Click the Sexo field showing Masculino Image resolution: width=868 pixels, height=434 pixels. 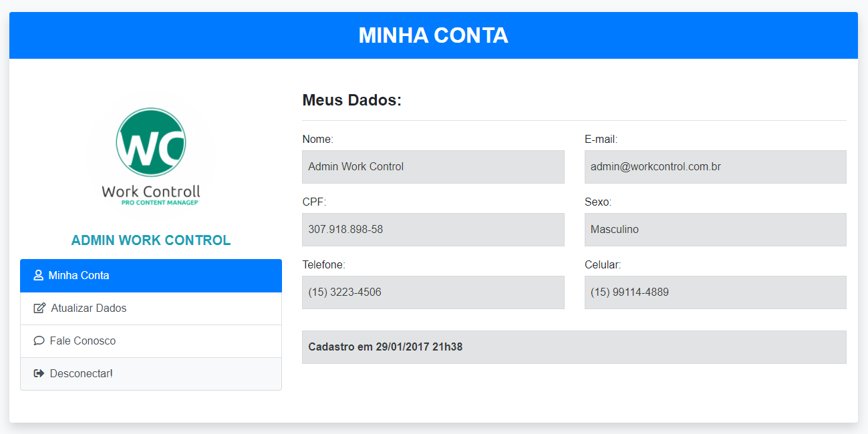click(716, 230)
